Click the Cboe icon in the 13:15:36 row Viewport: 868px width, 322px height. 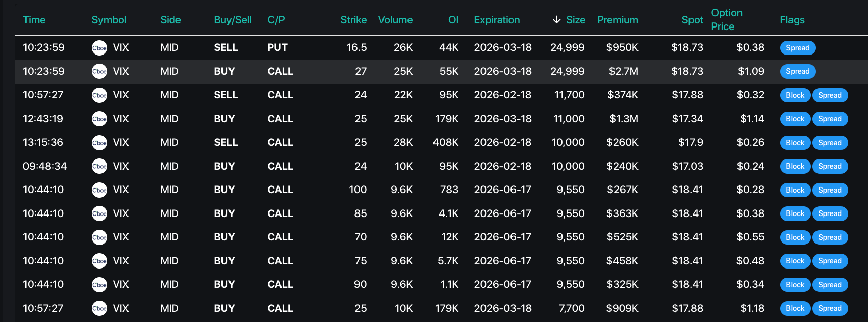[99, 143]
